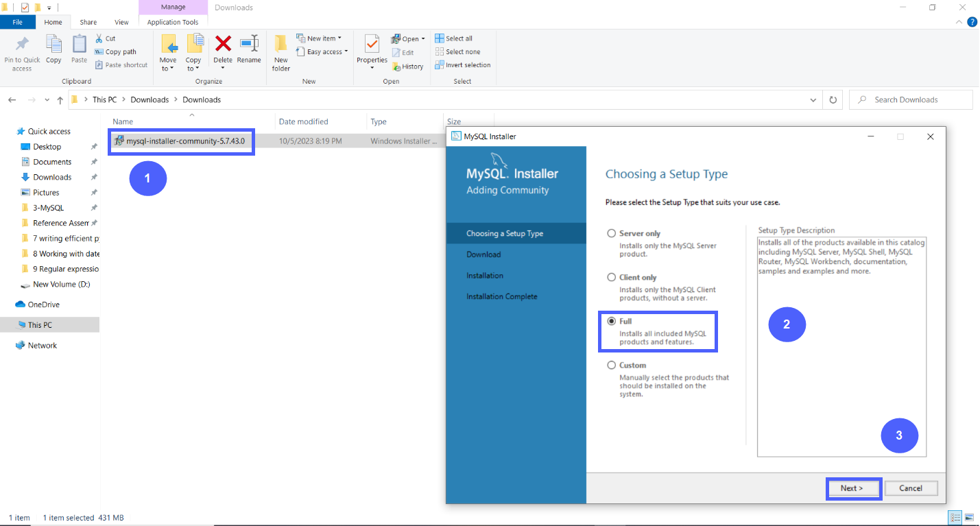980x526 pixels.
Task: Click Cancel in MySQL Installer
Action: tap(911, 488)
